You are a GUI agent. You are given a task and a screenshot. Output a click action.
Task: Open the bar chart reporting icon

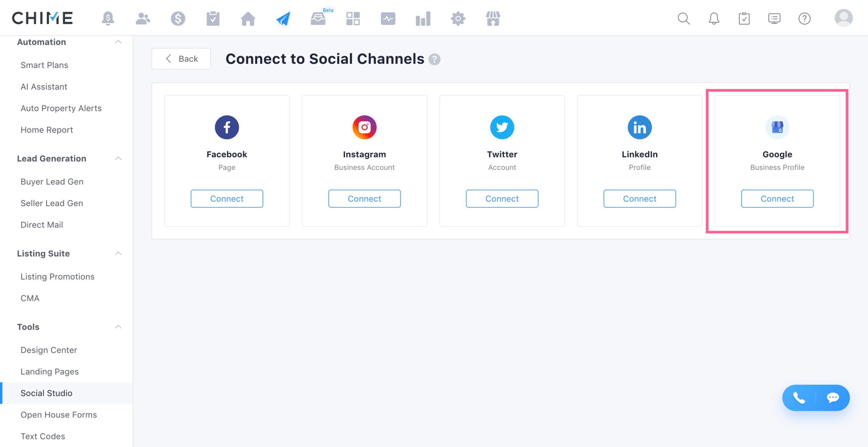coord(423,19)
